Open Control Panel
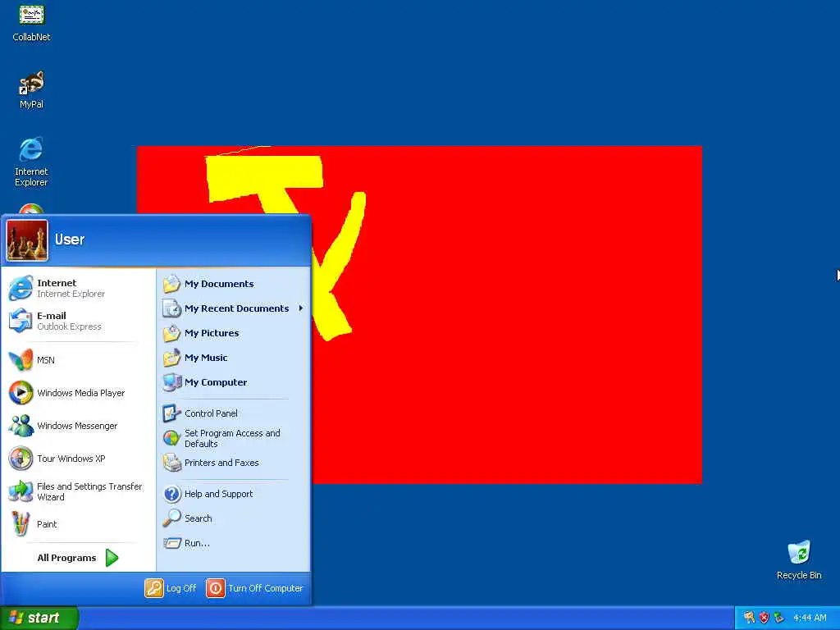The height and width of the screenshot is (630, 840). (x=233, y=413)
